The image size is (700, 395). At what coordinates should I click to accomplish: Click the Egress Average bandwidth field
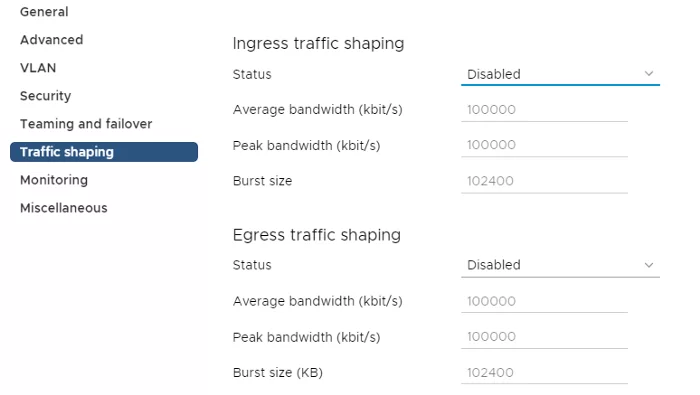544,301
